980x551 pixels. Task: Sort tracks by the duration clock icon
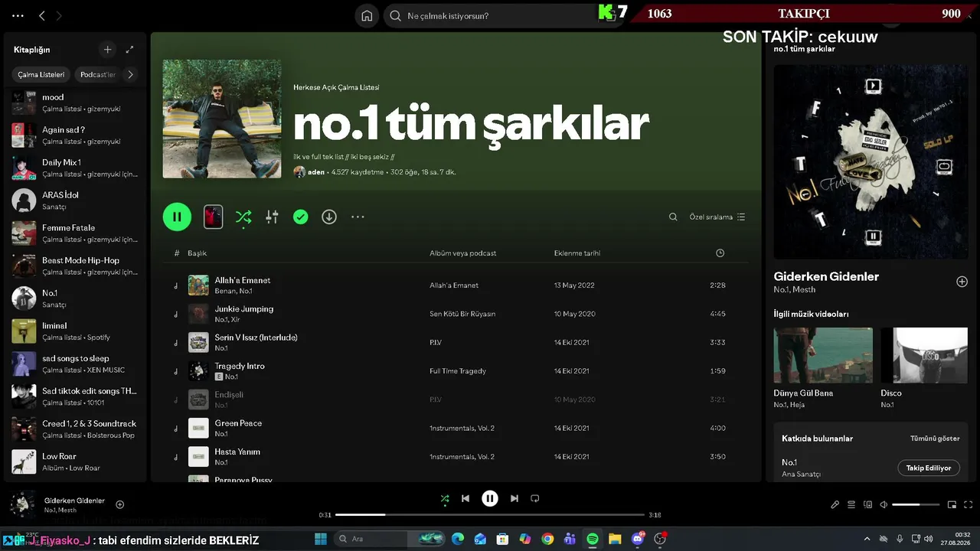tap(720, 253)
